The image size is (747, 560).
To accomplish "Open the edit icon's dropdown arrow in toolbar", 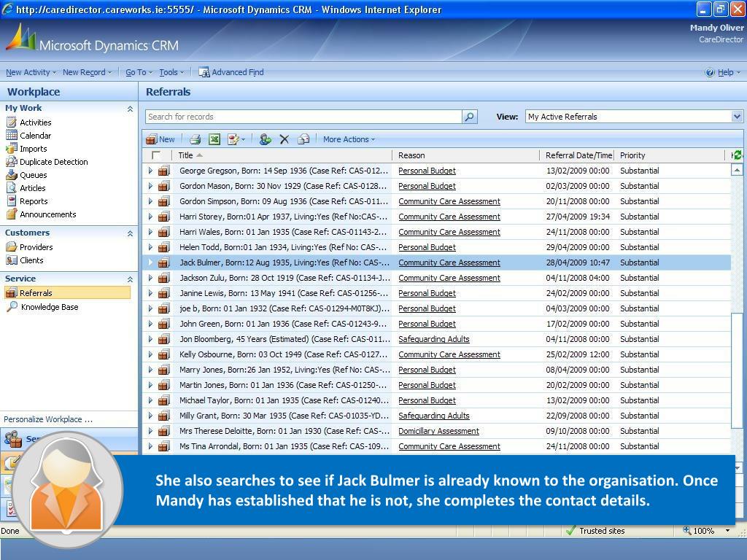I will click(x=244, y=139).
